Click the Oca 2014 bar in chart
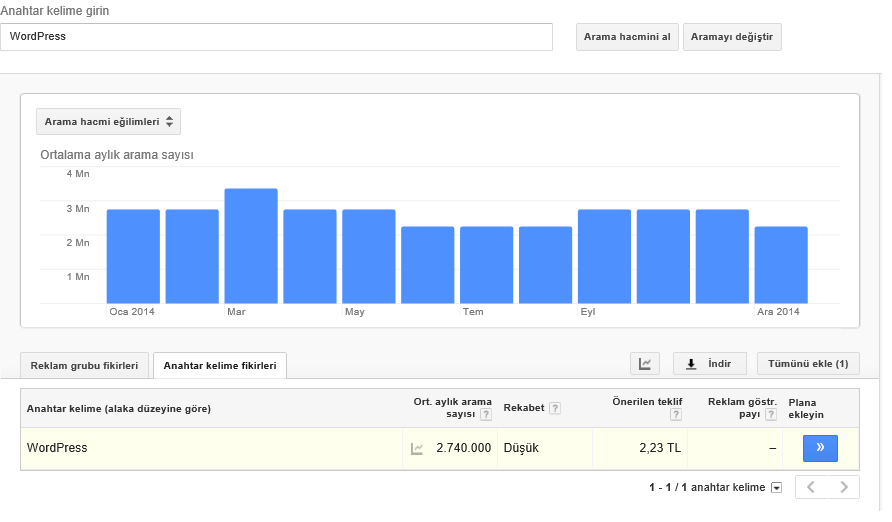 pyautogui.click(x=133, y=256)
